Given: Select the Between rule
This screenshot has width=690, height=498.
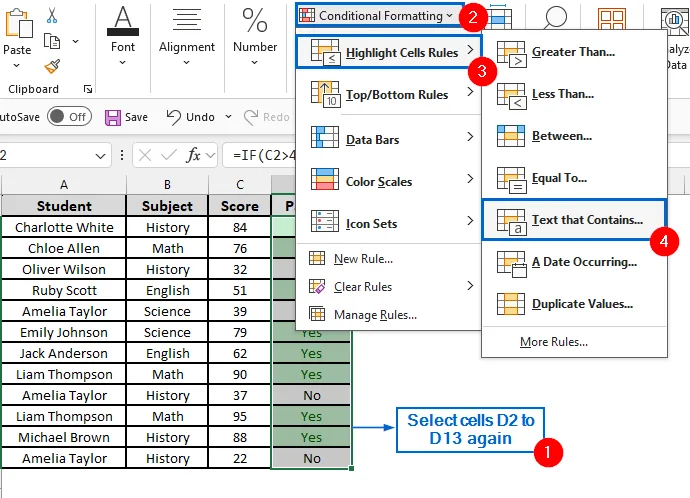Looking at the screenshot, I should point(574,136).
